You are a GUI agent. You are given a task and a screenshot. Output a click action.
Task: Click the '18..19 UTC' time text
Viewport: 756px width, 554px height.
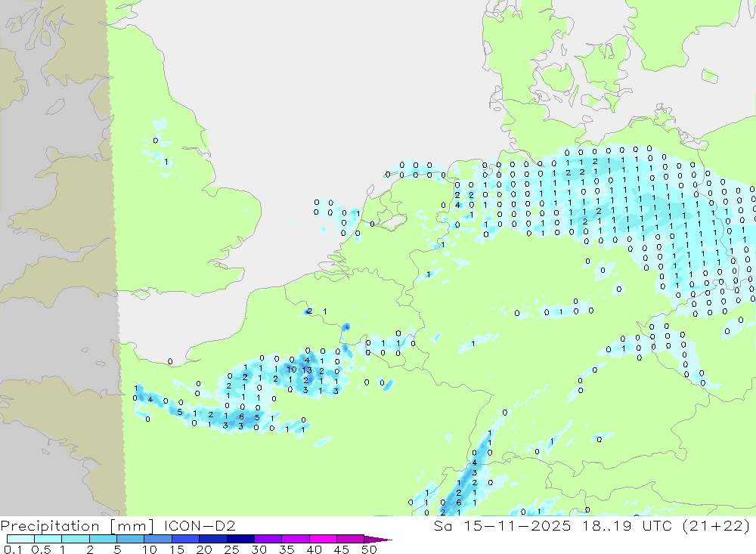[626, 525]
